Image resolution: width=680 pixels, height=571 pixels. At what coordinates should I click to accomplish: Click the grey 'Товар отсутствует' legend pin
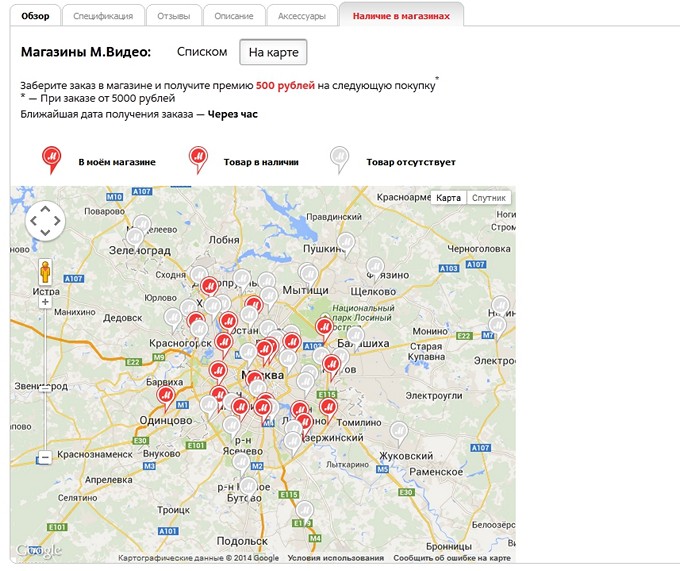[x=339, y=159]
